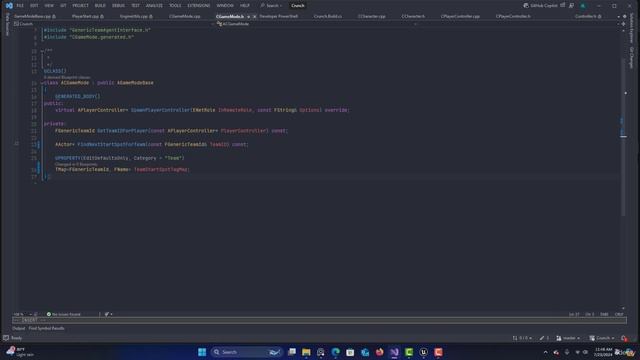Open the WINDOW menu
640x360 pixels.
[x=225, y=6]
